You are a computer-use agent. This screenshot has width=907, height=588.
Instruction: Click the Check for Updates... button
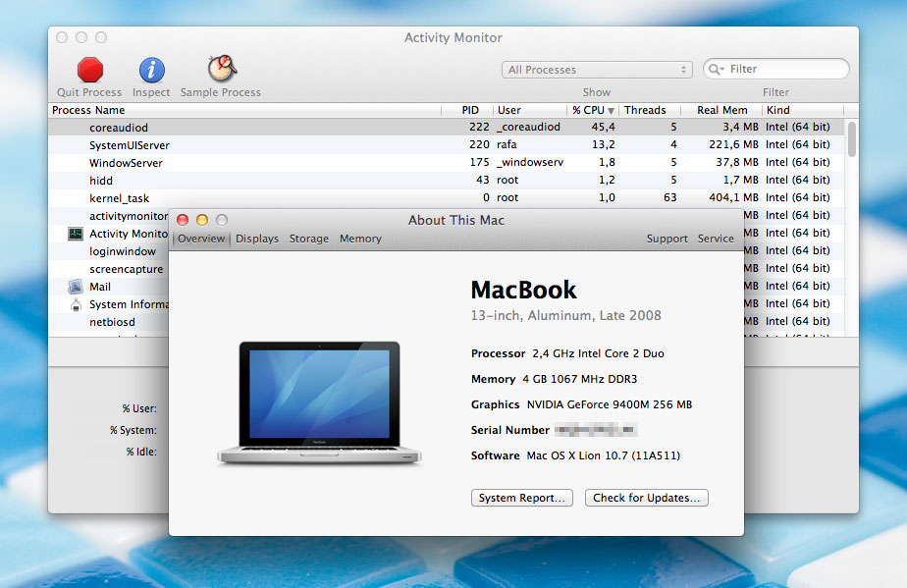[646, 498]
